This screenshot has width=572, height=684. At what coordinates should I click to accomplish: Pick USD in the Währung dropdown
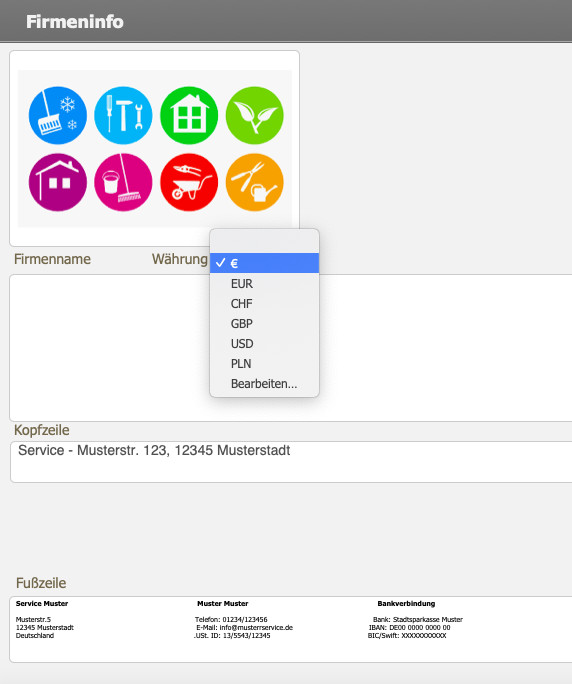click(264, 344)
